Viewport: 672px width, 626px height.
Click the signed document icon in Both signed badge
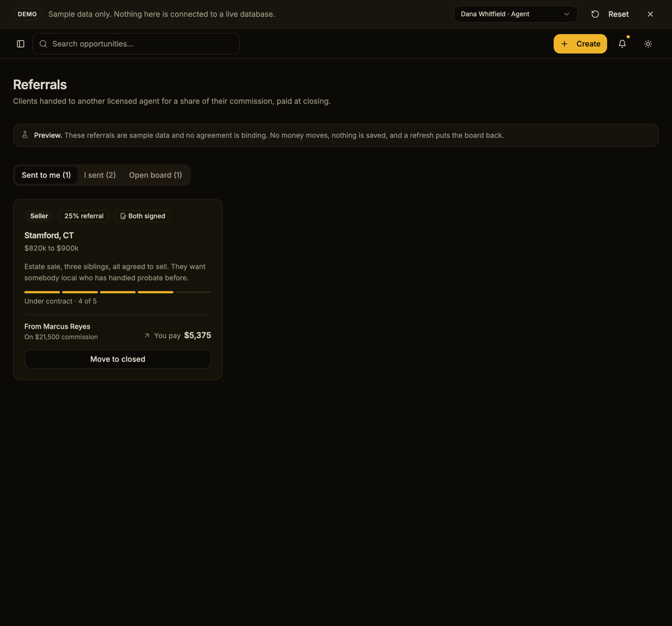(x=123, y=216)
